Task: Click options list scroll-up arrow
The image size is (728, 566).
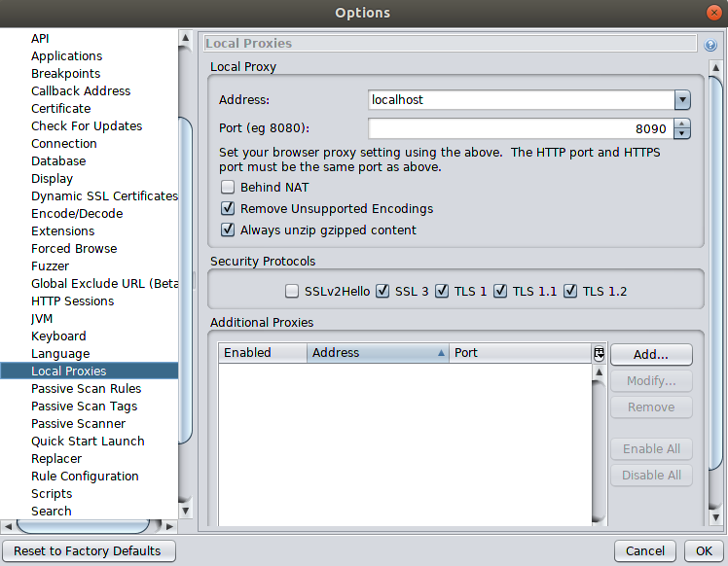Action: click(x=186, y=38)
